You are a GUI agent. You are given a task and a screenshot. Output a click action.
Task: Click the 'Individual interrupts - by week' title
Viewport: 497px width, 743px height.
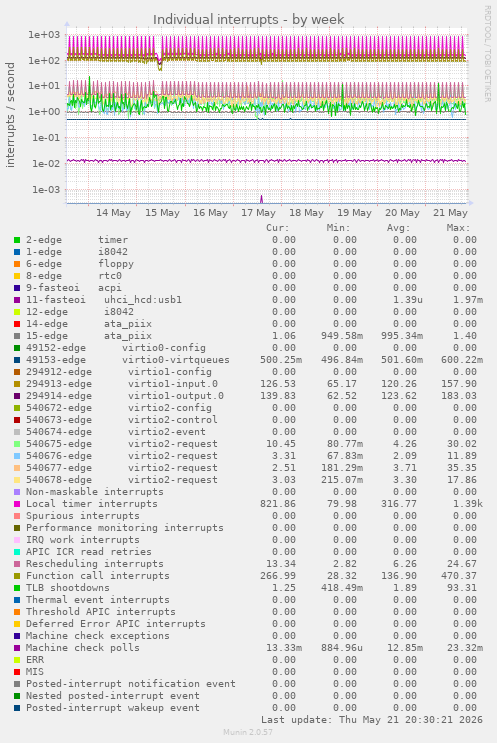(x=248, y=19)
